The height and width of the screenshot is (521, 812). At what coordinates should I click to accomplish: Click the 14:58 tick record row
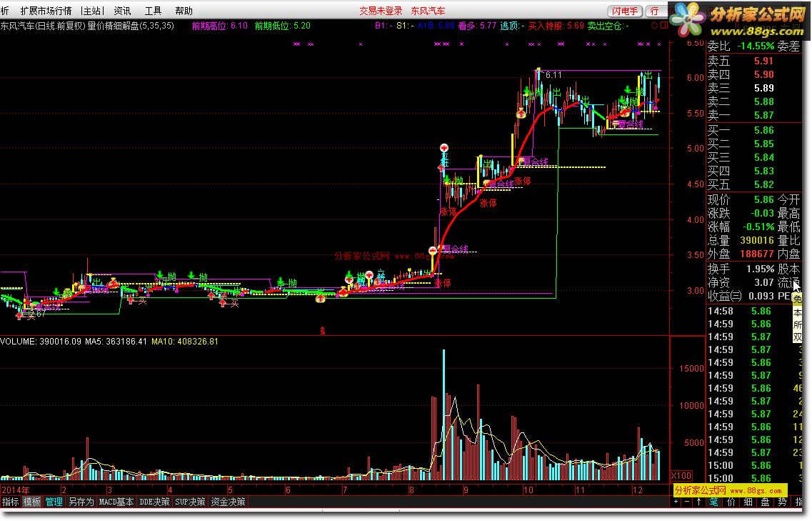753,311
